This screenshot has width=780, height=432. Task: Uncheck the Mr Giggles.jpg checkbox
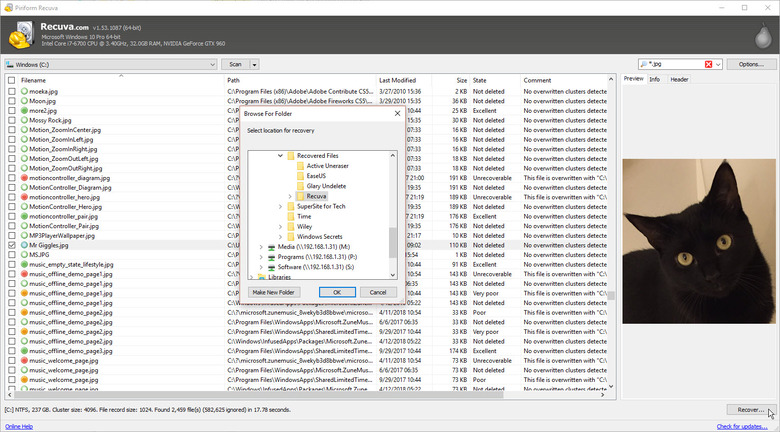[11, 245]
